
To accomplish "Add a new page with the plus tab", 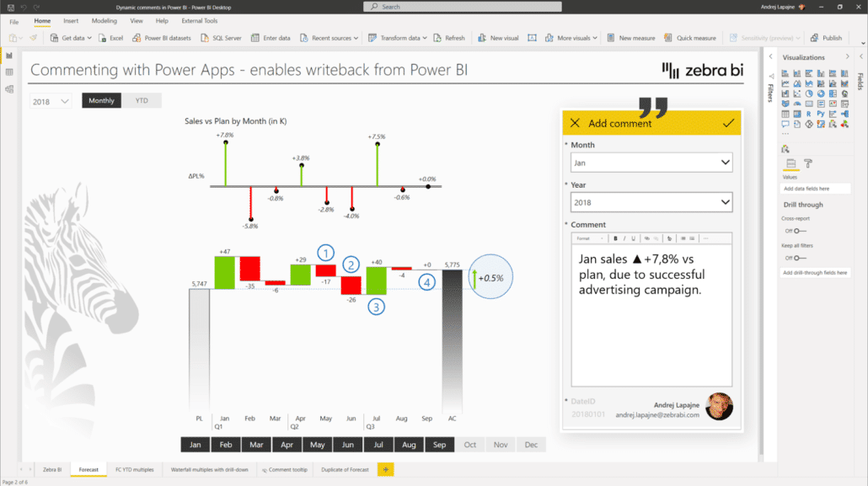I will [385, 469].
